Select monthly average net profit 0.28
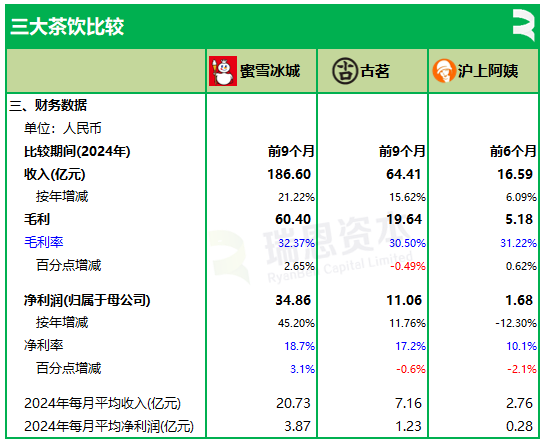 pos(519,426)
